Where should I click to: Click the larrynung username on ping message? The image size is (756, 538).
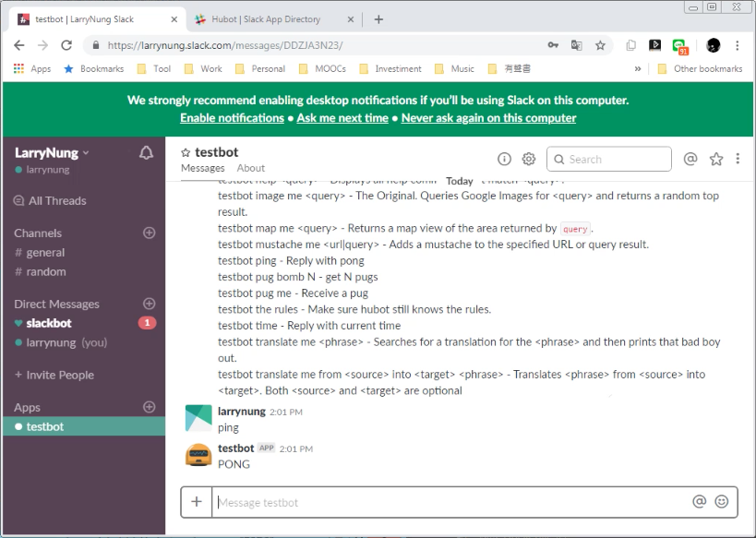[242, 412]
